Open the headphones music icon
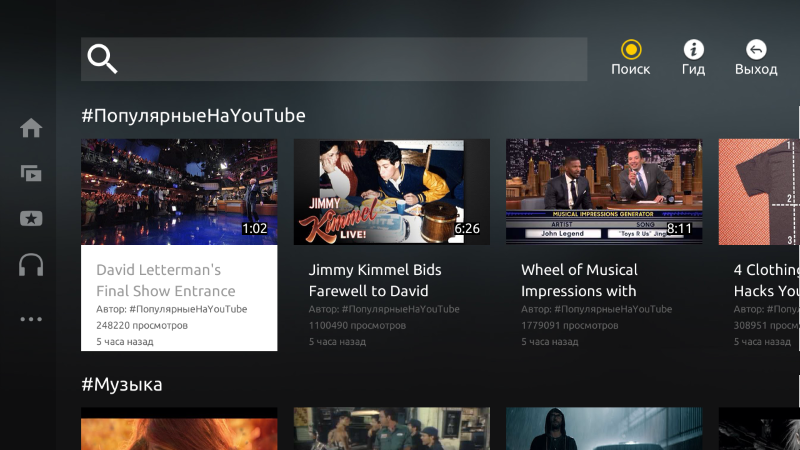The width and height of the screenshot is (800, 450). pyautogui.click(x=31, y=265)
